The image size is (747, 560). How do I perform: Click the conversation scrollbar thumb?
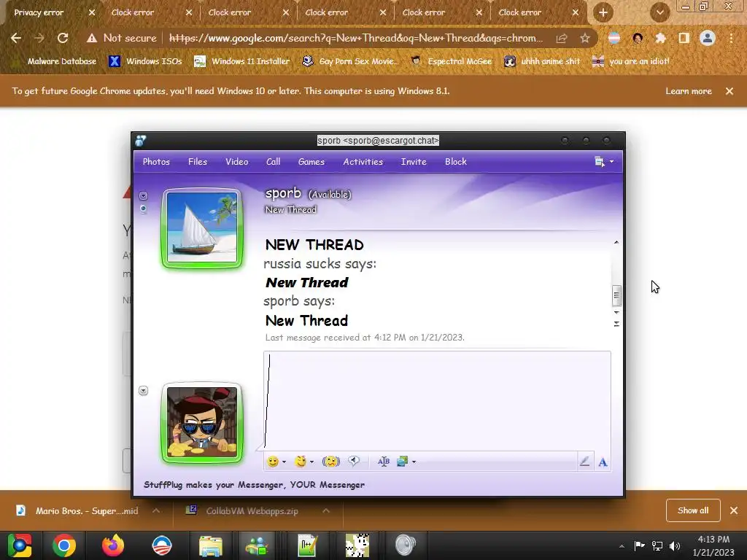pyautogui.click(x=616, y=295)
